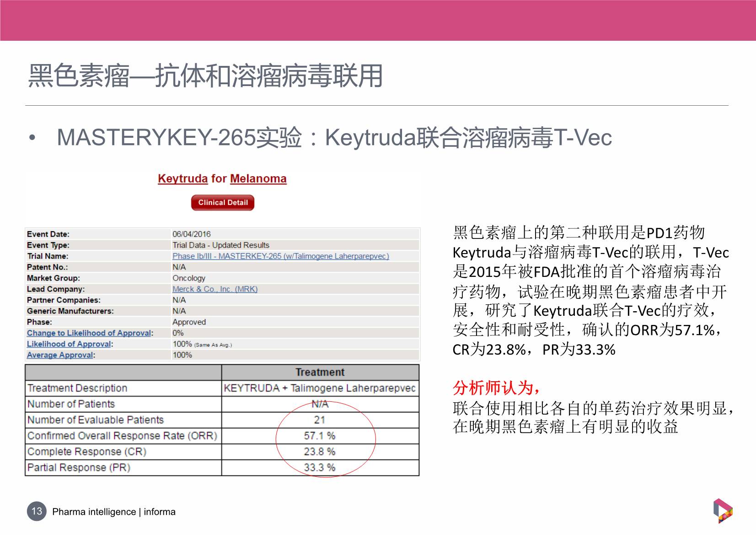Click the slide number 13 badge
The width and height of the screenshot is (756, 535).
click(x=37, y=511)
